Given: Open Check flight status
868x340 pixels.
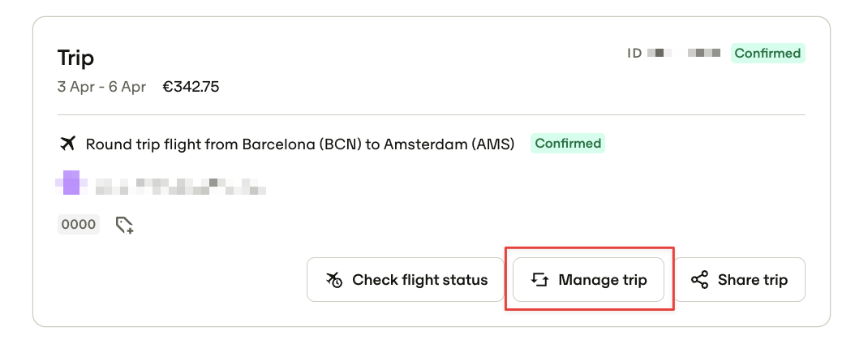Looking at the screenshot, I should [x=406, y=280].
